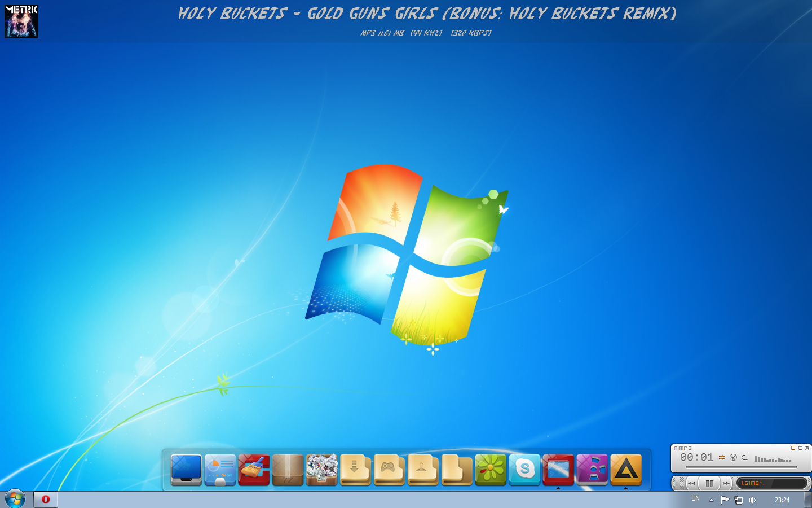Click the AIMP 00:01 time display
812x508 pixels.
[696, 457]
